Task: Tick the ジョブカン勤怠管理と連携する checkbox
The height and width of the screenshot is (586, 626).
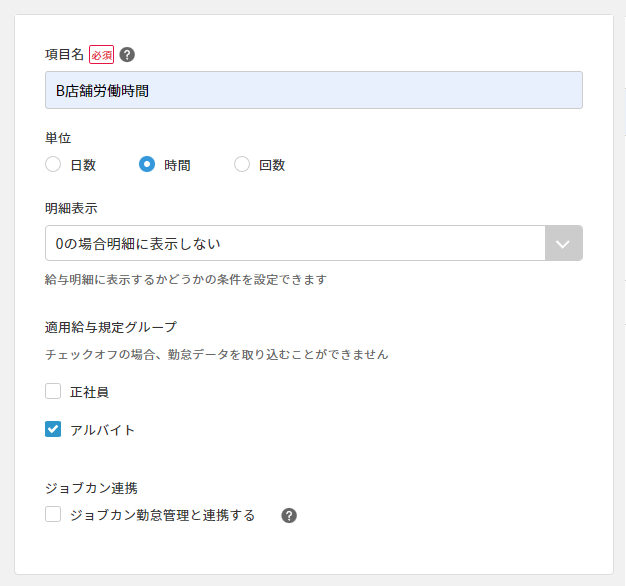Action: (x=53, y=515)
